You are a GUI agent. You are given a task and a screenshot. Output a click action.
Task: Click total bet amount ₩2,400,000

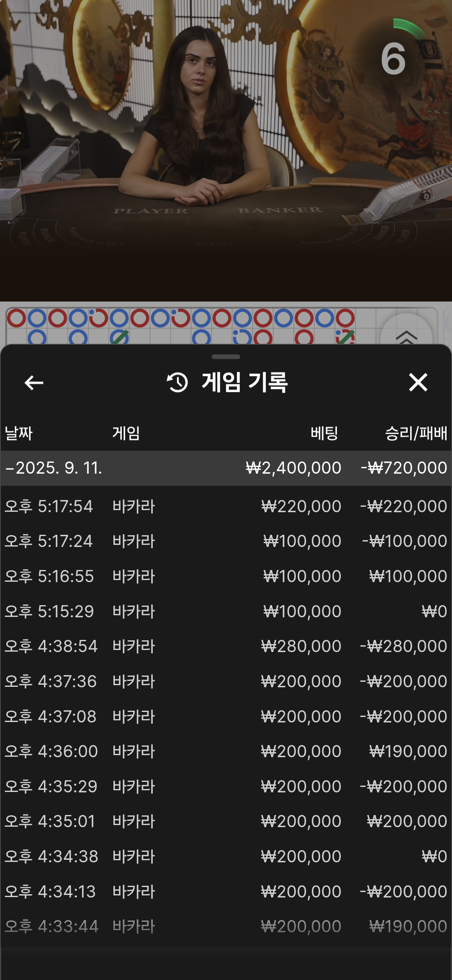293,468
